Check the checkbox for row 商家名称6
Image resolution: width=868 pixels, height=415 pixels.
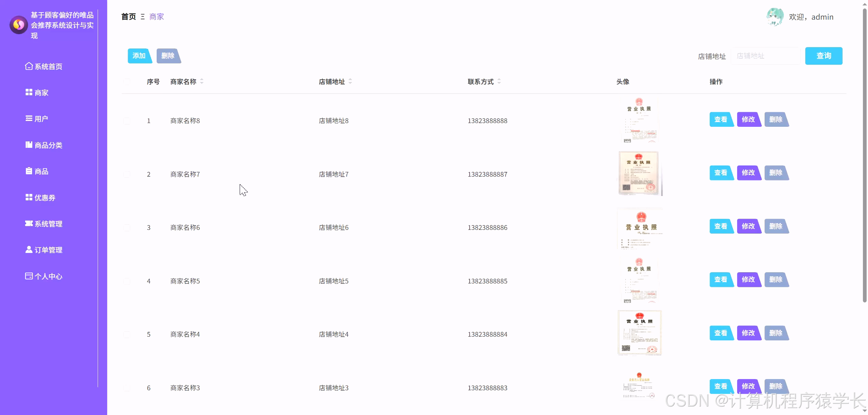tap(127, 228)
